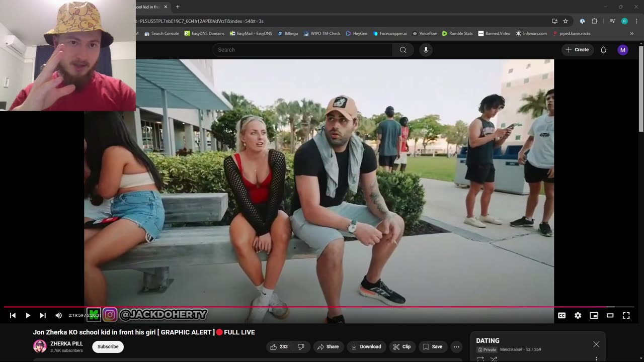The image size is (644, 362).
Task: Open the Chrome profile avatar
Action: (624, 21)
